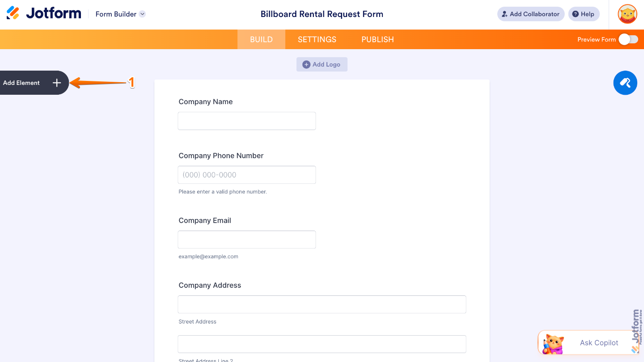Click the plus icon to add an element
This screenshot has width=644, height=362.
pyautogui.click(x=56, y=83)
